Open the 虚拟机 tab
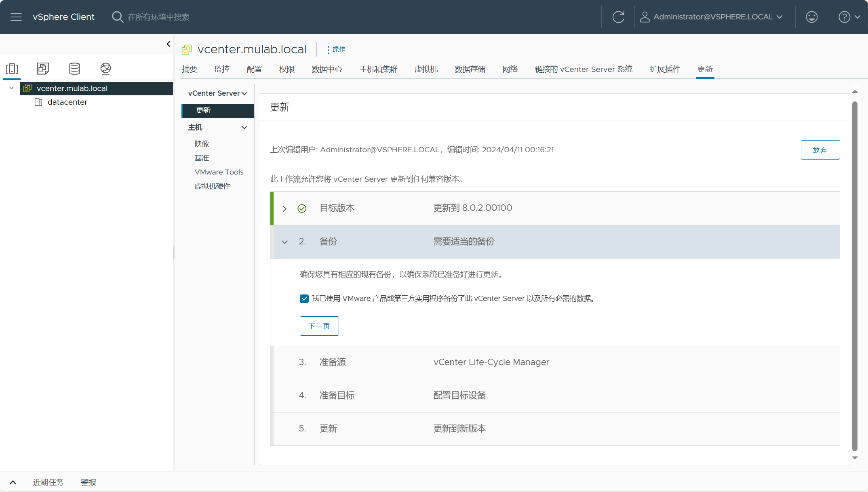 click(426, 69)
